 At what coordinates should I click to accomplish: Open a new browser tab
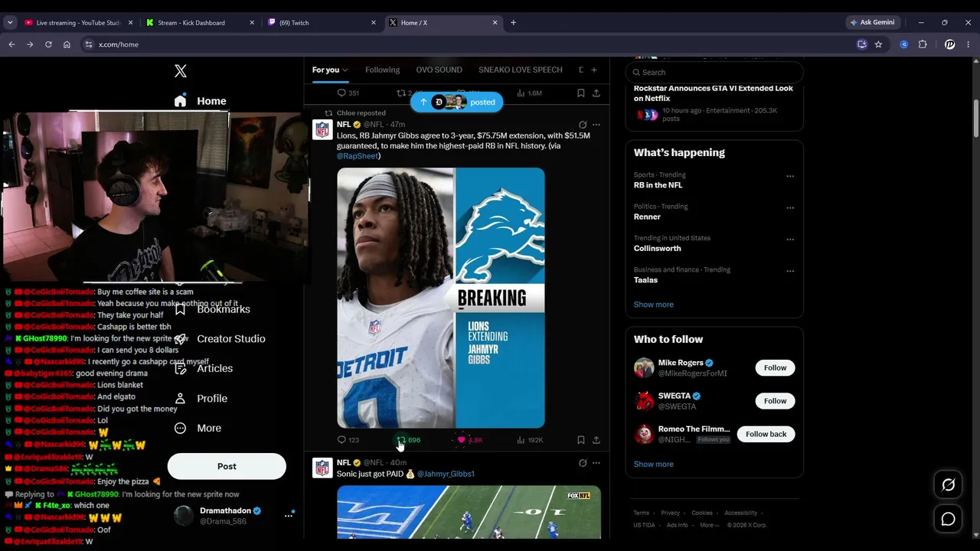(513, 23)
